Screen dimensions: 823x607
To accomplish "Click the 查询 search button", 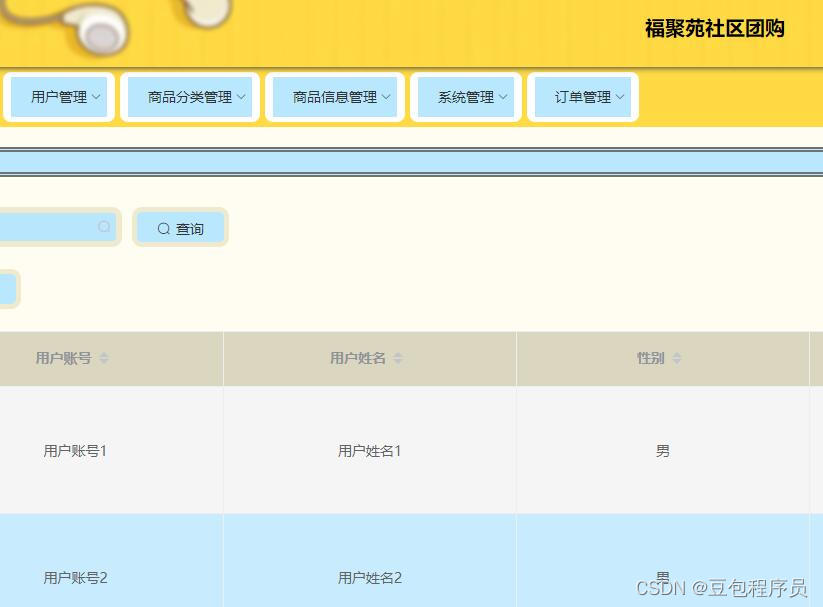I will [x=180, y=228].
